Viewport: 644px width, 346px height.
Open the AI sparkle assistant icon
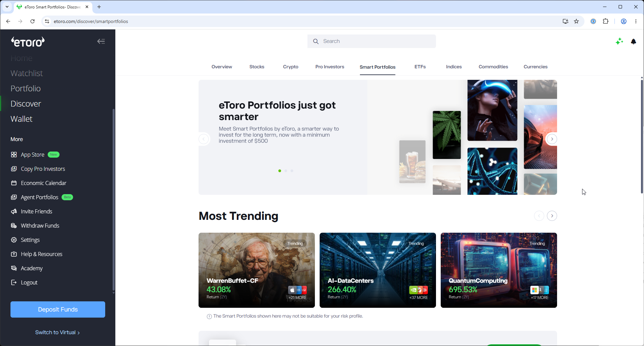click(x=619, y=41)
